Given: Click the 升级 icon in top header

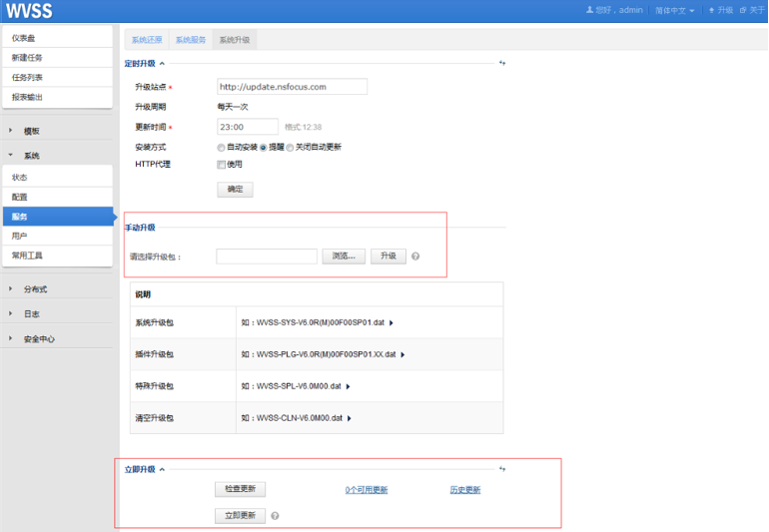Looking at the screenshot, I should coord(712,10).
